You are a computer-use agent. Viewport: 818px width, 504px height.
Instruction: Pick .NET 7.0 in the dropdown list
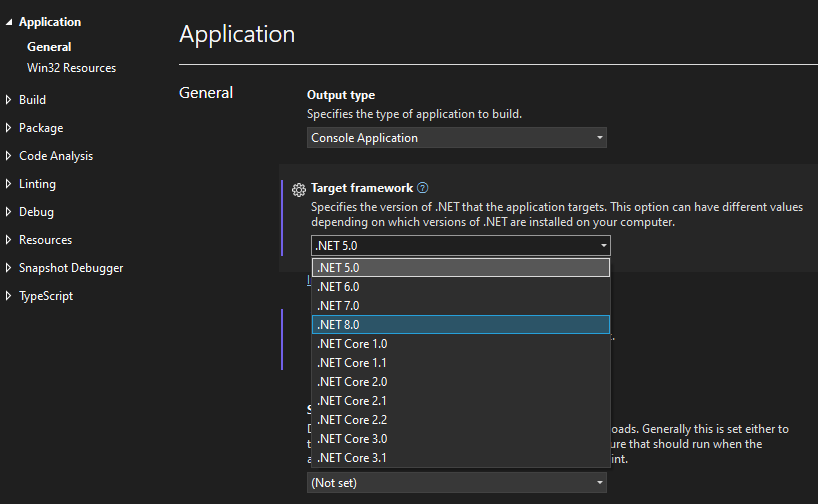pyautogui.click(x=460, y=306)
